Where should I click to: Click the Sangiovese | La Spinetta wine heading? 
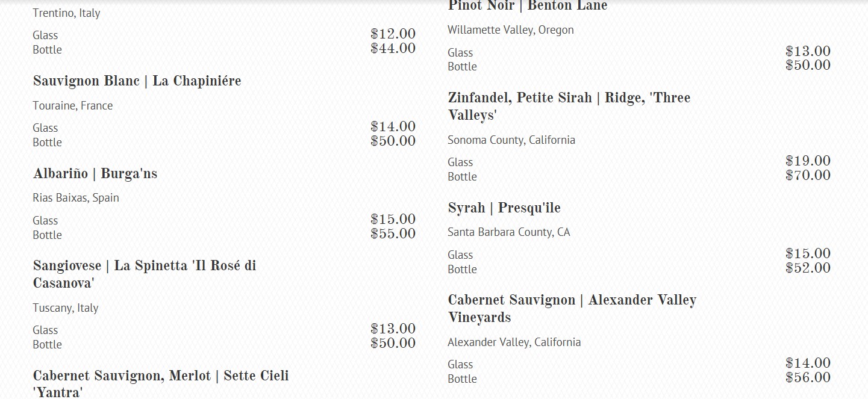tap(145, 274)
